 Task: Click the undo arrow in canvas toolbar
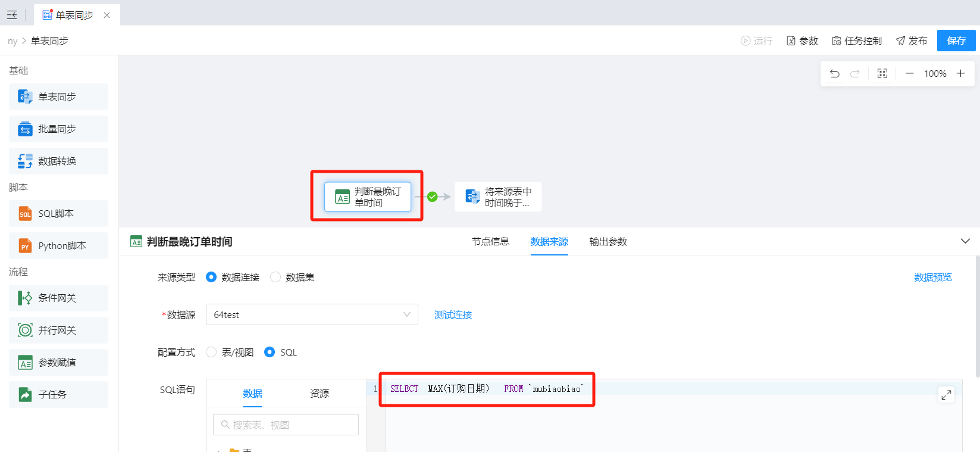point(835,74)
